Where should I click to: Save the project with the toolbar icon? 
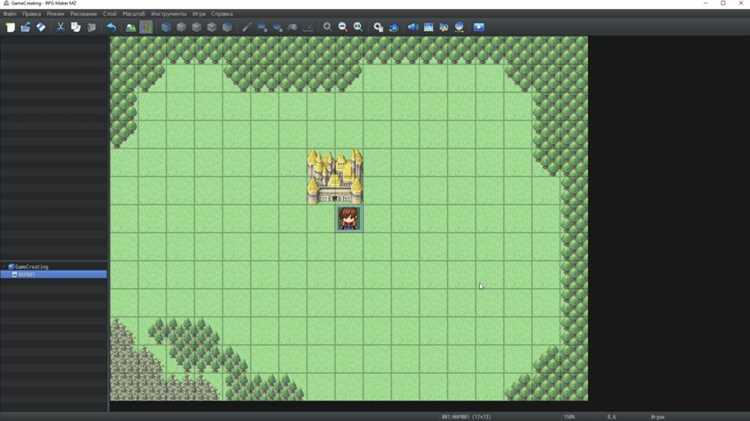[x=41, y=27]
